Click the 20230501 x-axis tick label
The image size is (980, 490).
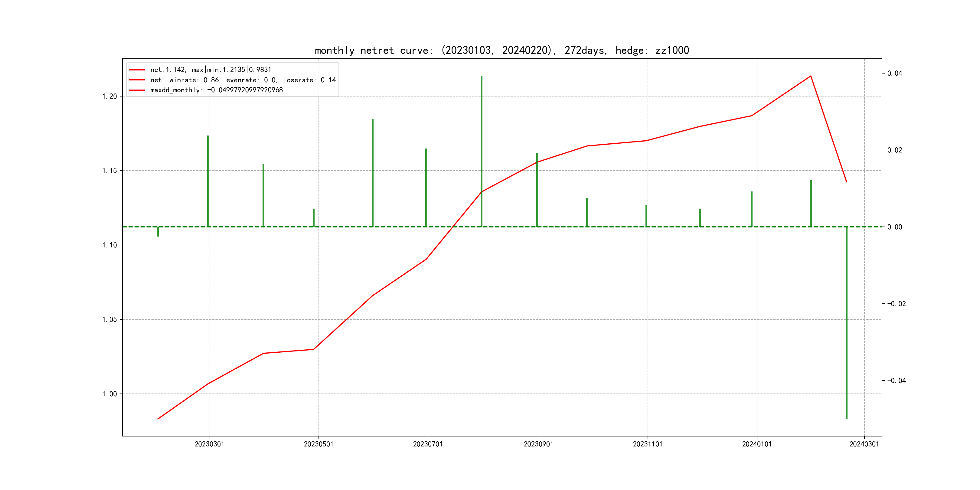click(318, 444)
